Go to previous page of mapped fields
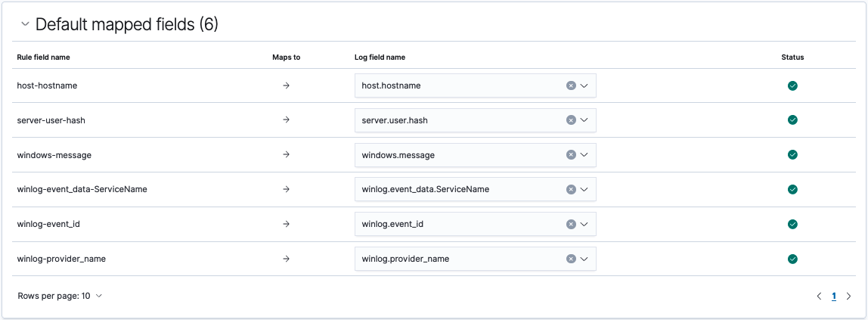The width and height of the screenshot is (868, 320). (820, 297)
